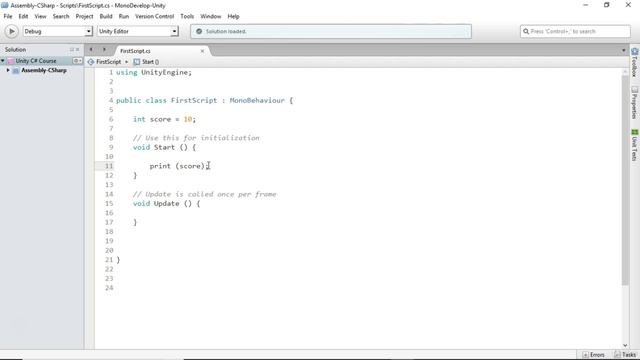Collapse the Unity C# Course solution node
Screen dimensions: 640x360
(x=3, y=61)
